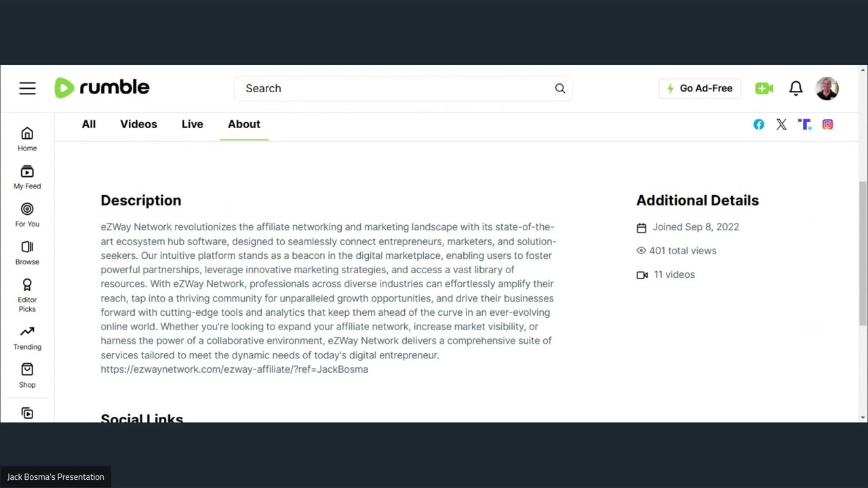Image resolution: width=868 pixels, height=488 pixels.
Task: Open the Instagram social icon
Action: tap(828, 124)
